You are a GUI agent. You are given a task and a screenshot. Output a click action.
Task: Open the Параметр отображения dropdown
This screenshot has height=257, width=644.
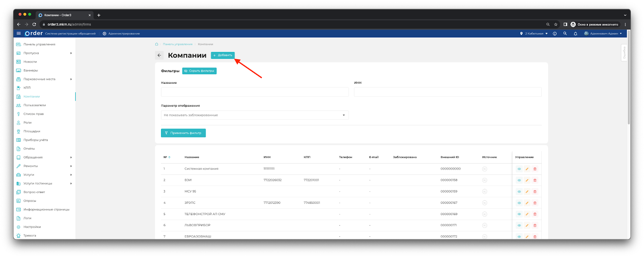point(254,115)
